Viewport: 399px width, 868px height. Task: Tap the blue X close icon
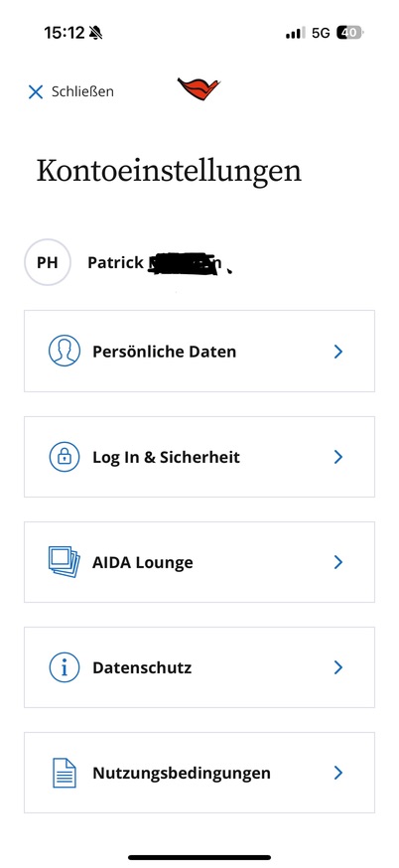tap(36, 92)
